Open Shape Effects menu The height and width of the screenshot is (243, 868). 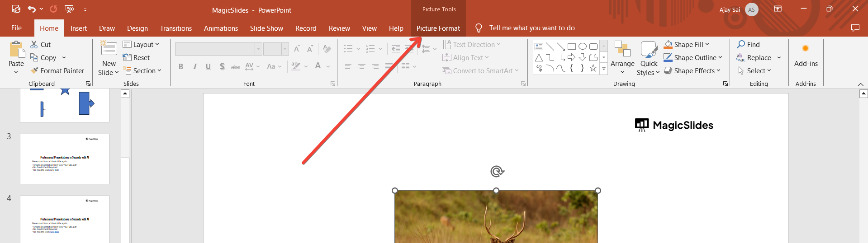(692, 70)
